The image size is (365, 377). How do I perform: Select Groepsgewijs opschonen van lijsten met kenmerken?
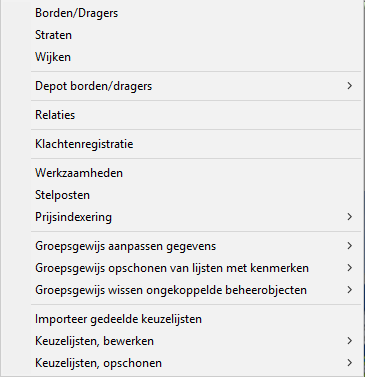coord(182,268)
